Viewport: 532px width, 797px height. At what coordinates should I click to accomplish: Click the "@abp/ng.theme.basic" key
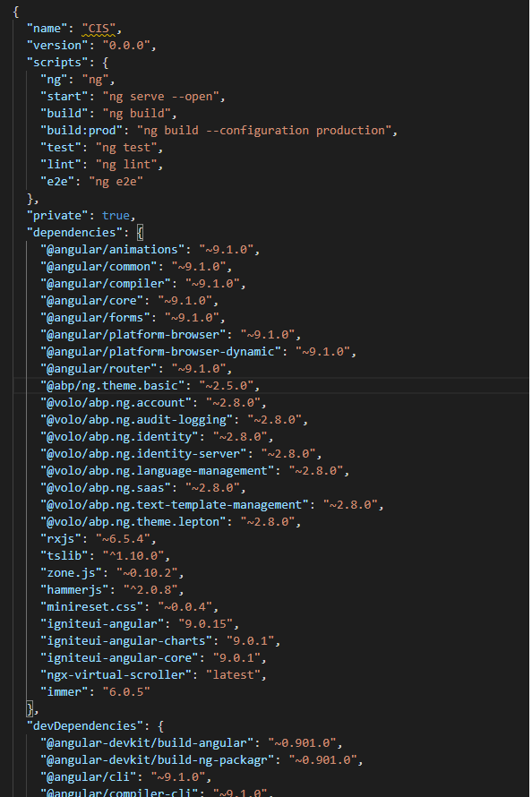(112, 386)
